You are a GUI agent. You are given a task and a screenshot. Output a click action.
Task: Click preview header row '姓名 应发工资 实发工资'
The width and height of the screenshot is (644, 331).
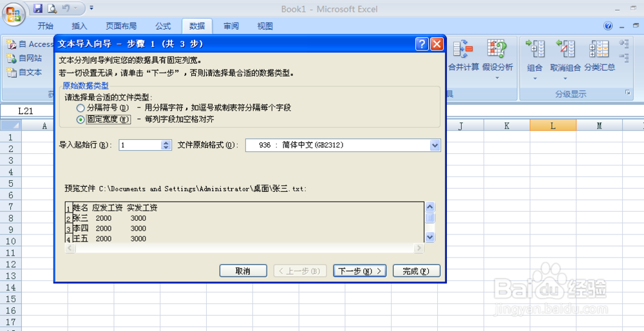115,208
